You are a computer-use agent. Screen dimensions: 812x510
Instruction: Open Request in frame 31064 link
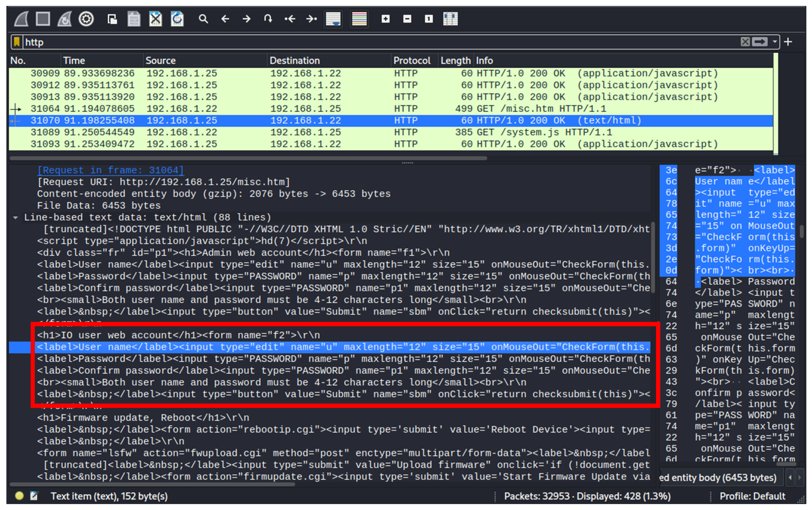coord(110,170)
